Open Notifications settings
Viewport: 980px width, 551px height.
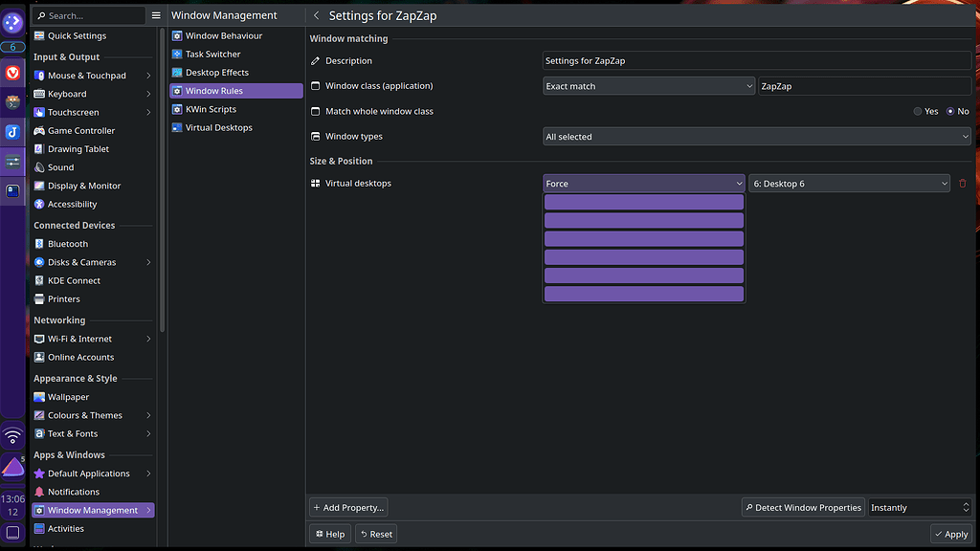[93, 492]
